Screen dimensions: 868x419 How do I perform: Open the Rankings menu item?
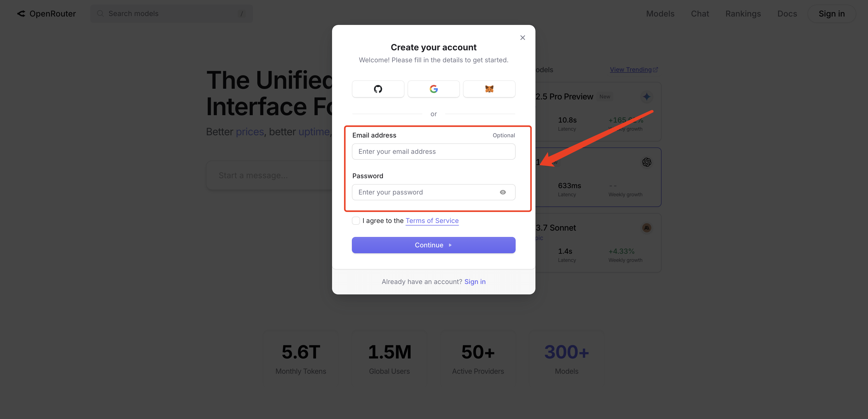point(743,14)
